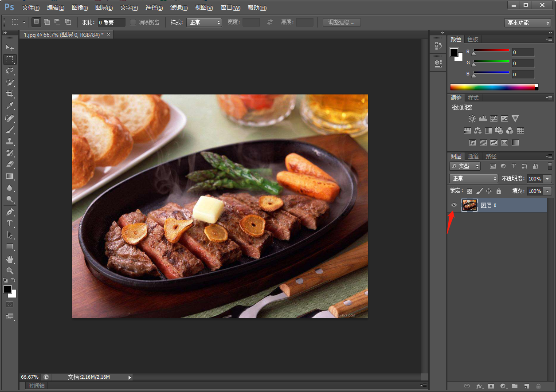Add a Photo Filter adjustment

(x=499, y=131)
